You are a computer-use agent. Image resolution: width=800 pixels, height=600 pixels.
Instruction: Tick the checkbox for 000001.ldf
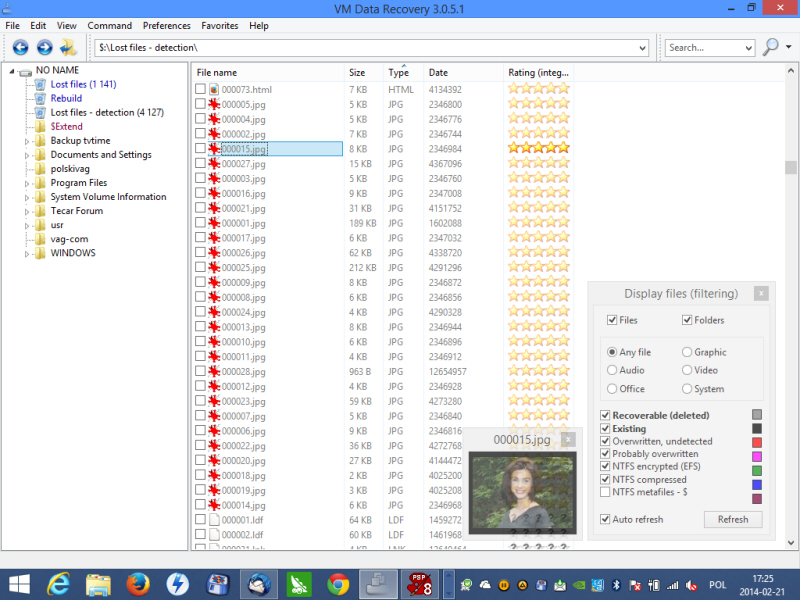tap(201, 519)
